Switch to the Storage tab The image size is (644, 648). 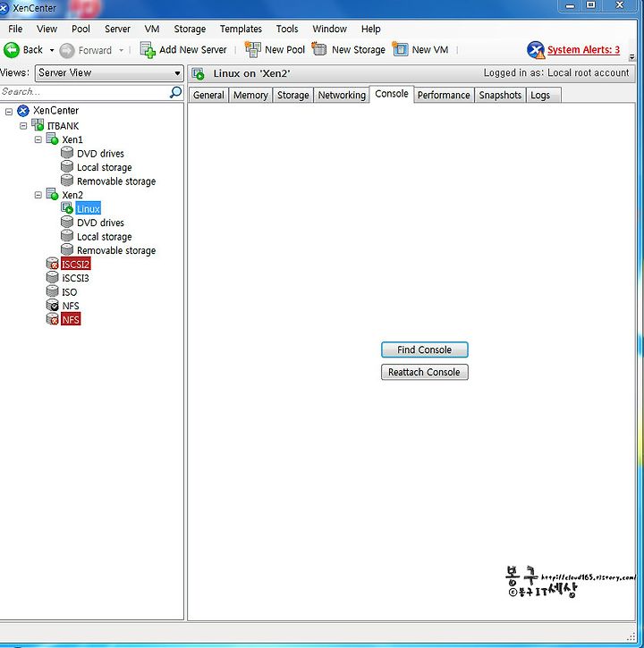pos(292,95)
